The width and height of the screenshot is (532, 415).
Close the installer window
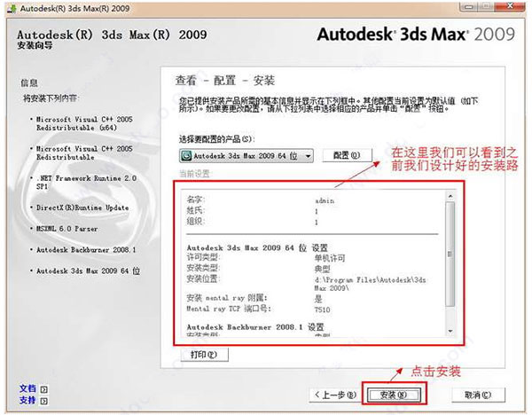[511, 6]
